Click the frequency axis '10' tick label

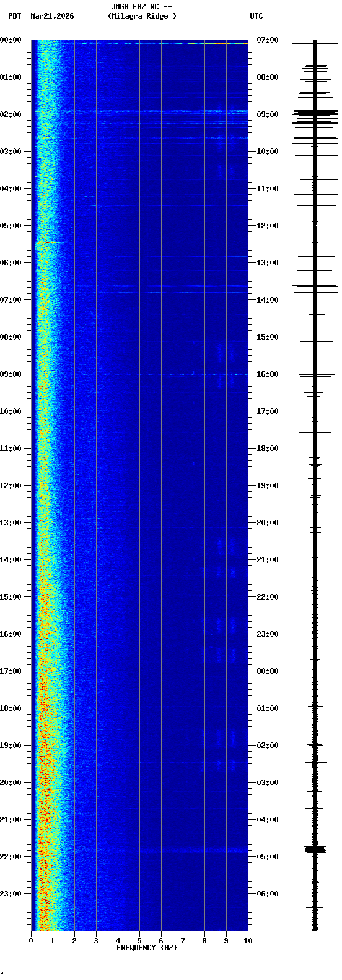point(248,941)
